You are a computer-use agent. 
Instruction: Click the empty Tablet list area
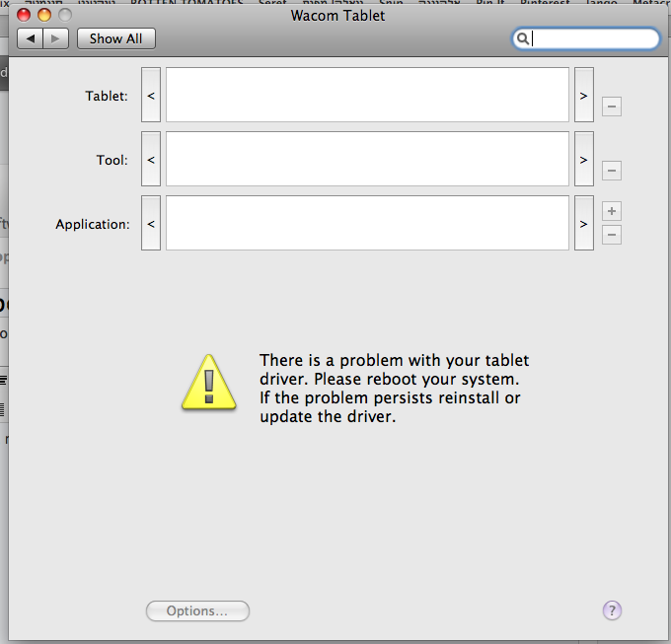pyautogui.click(x=367, y=95)
